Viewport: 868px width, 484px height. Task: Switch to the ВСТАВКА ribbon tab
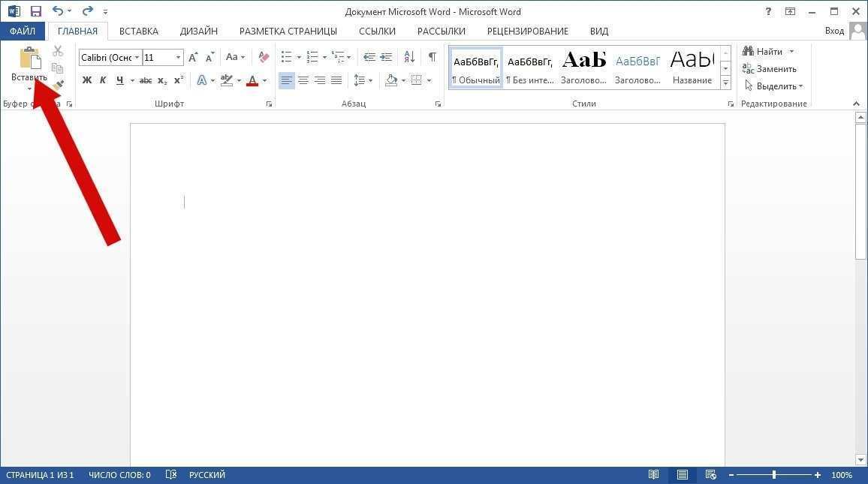(139, 31)
